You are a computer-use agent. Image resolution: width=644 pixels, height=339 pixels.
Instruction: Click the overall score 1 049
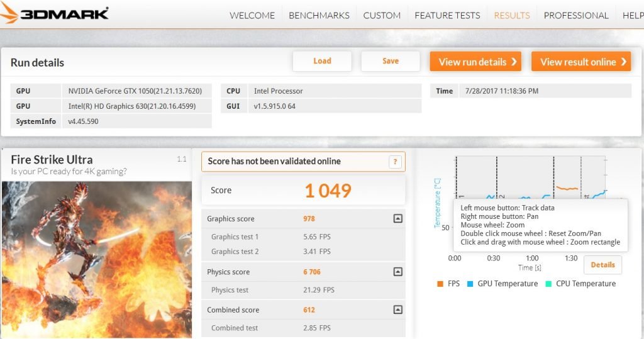(x=328, y=191)
